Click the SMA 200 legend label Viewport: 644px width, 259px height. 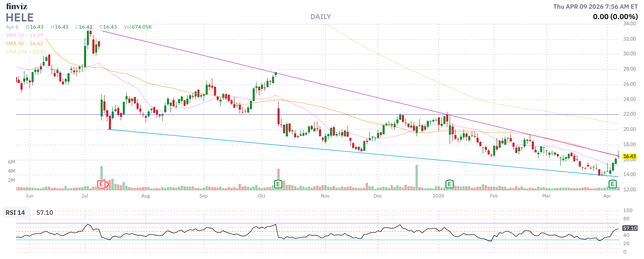click(16, 52)
